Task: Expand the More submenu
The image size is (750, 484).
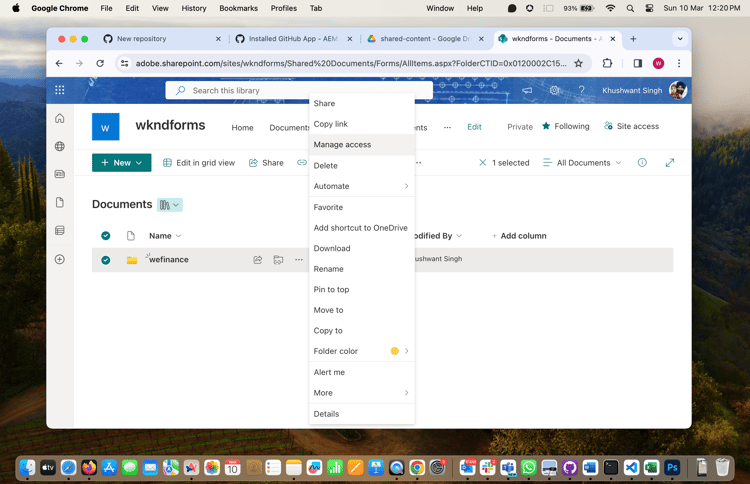Action: coord(362,393)
